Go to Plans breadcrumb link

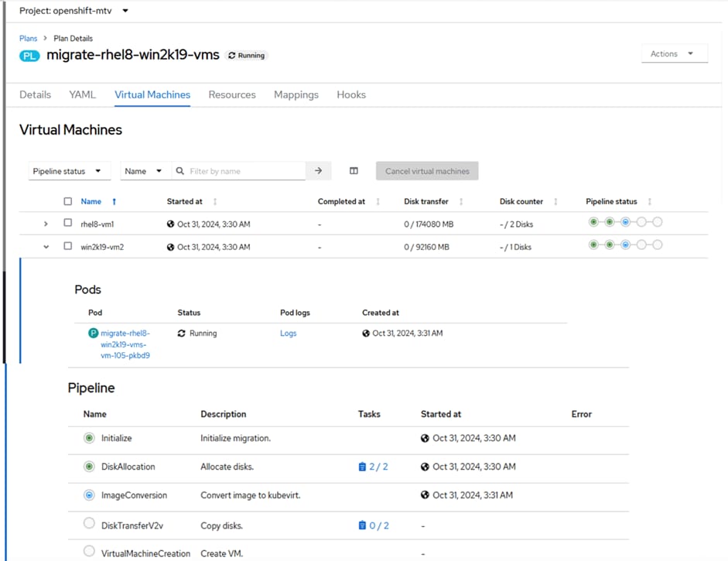[29, 39]
